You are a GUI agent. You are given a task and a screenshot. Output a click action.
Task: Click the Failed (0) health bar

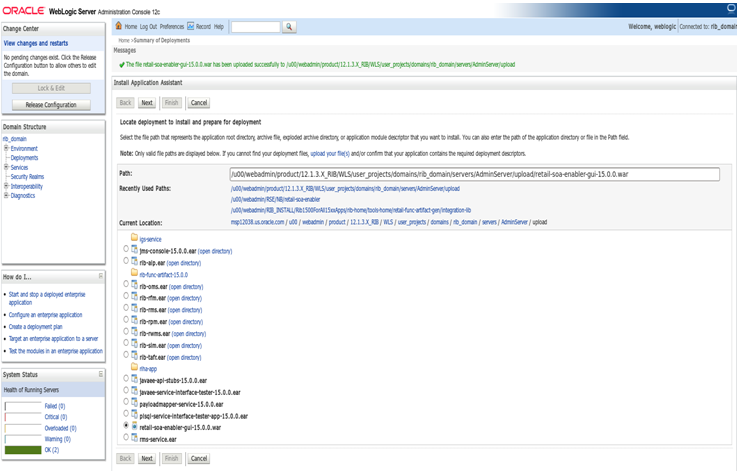pos(23,406)
